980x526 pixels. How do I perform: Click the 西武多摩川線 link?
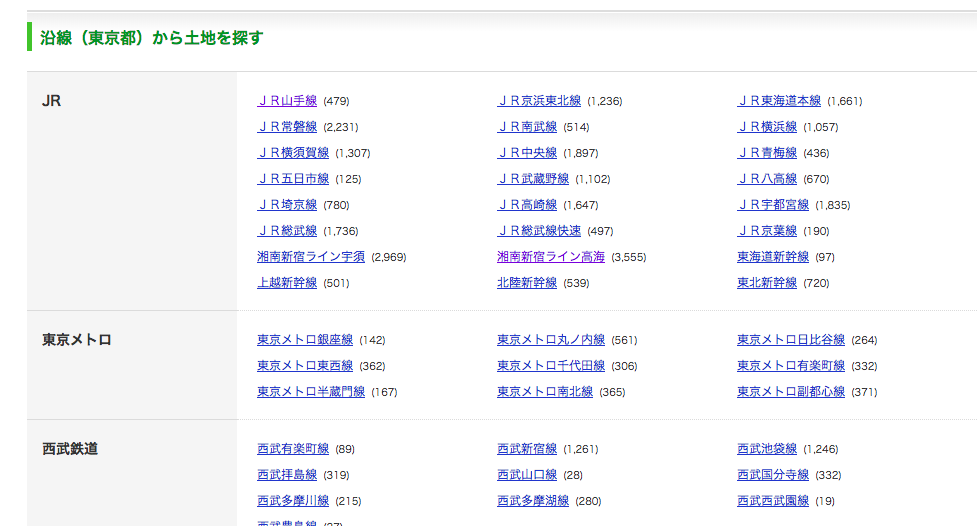(293, 501)
